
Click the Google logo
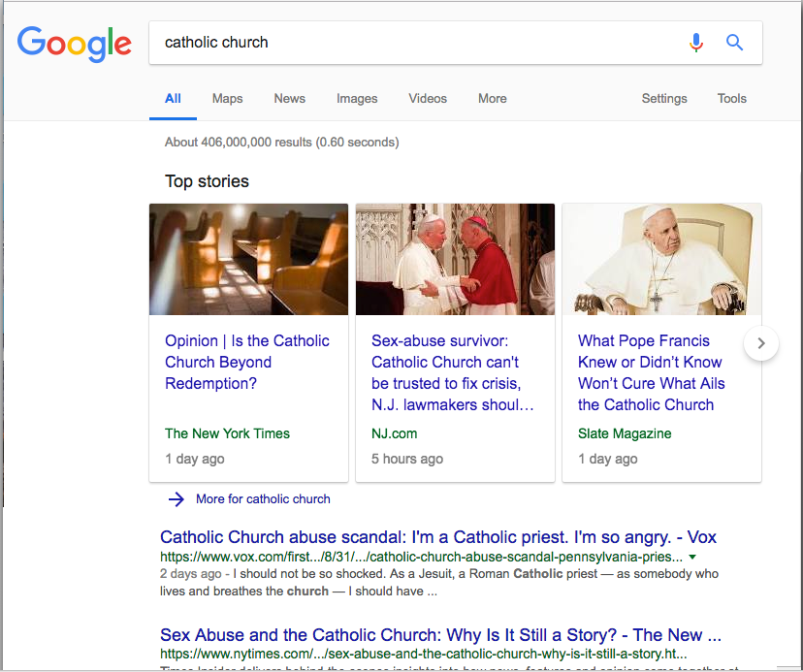[x=75, y=44]
